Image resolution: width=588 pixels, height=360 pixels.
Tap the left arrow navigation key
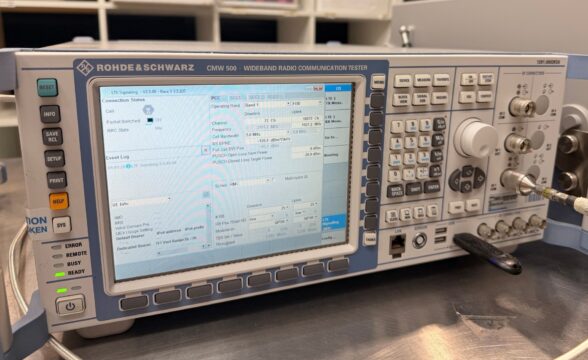point(456,181)
